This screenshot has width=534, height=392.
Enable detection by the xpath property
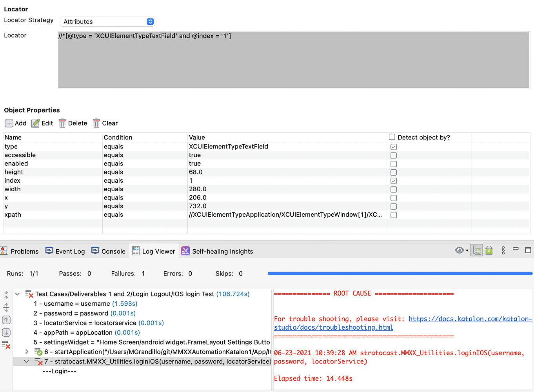[393, 215]
